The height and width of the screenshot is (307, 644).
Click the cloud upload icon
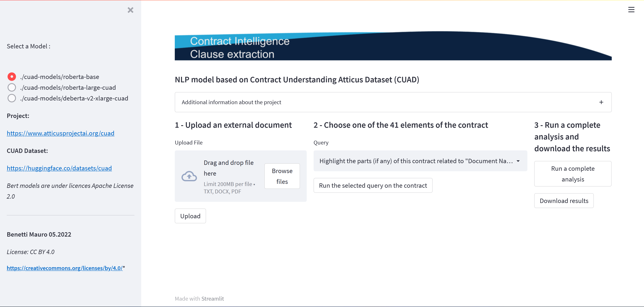click(189, 176)
